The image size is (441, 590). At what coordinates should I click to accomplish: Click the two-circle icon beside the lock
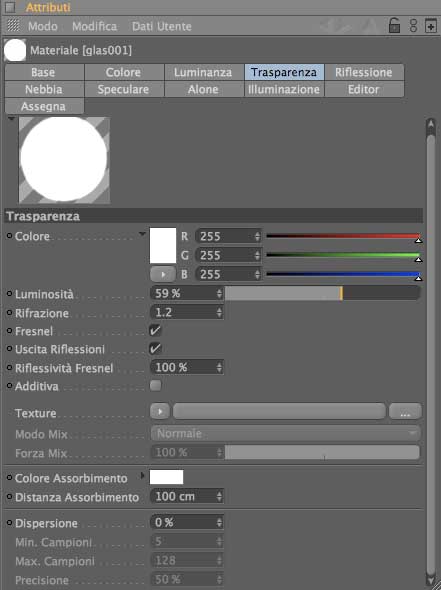coord(413,26)
